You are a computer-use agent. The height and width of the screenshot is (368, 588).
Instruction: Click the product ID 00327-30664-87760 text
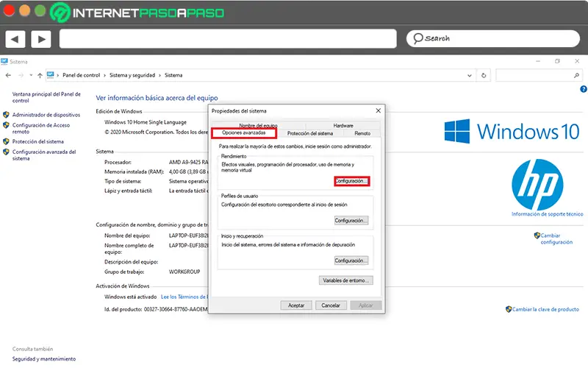[176, 309]
